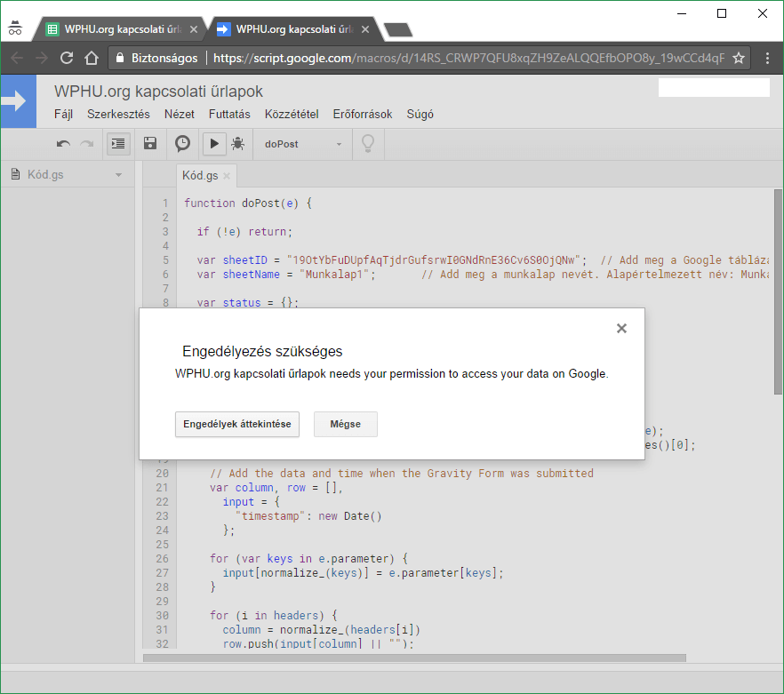Click the blue arrow Apps Script logo
Screen dimensions: 784x694
tap(17, 101)
